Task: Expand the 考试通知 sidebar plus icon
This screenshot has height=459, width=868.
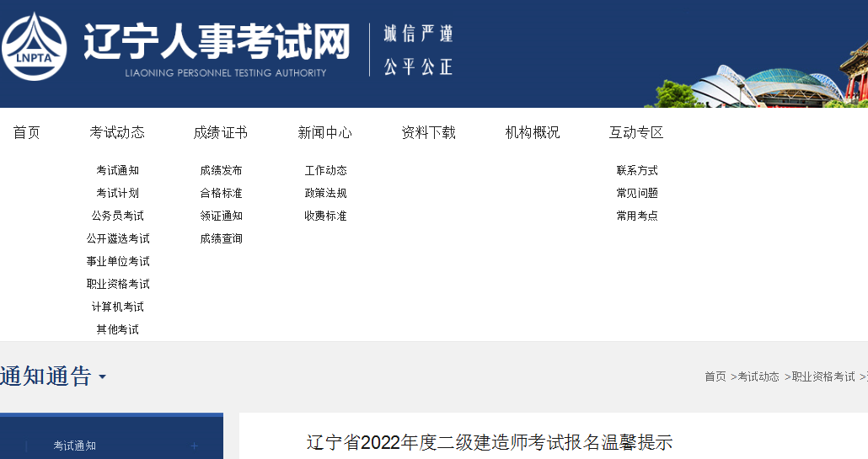Action: (x=195, y=446)
